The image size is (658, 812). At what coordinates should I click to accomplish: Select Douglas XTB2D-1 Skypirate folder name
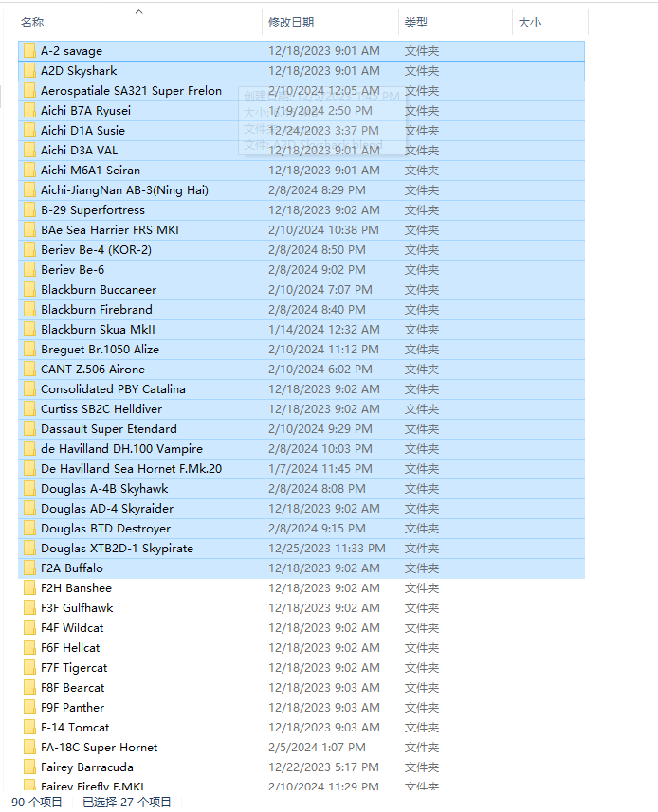(117, 549)
